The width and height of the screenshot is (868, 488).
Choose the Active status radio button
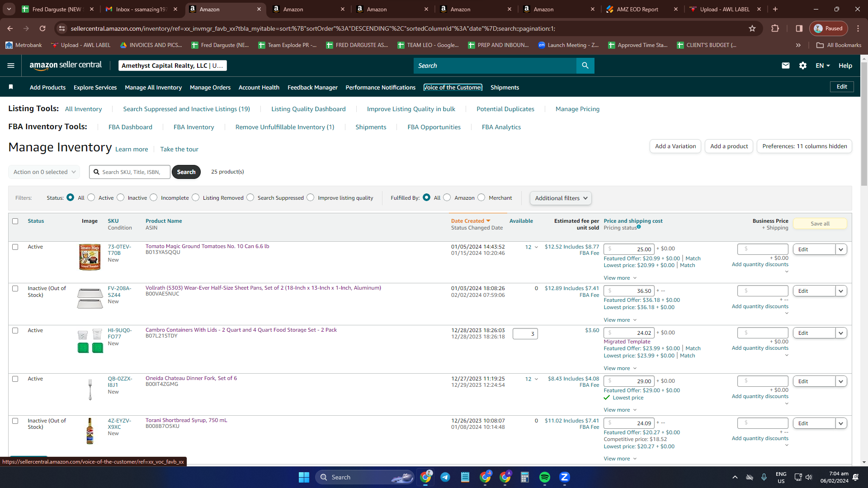(91, 197)
